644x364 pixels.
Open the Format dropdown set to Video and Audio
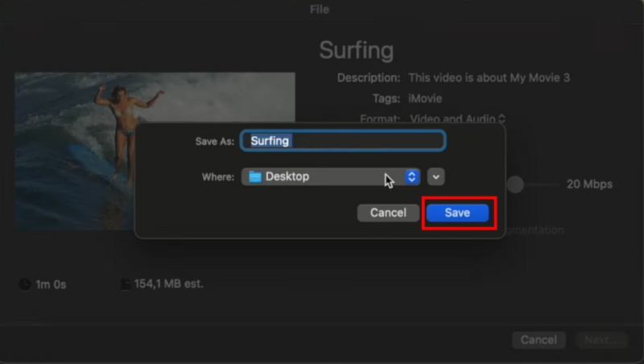[x=456, y=118]
